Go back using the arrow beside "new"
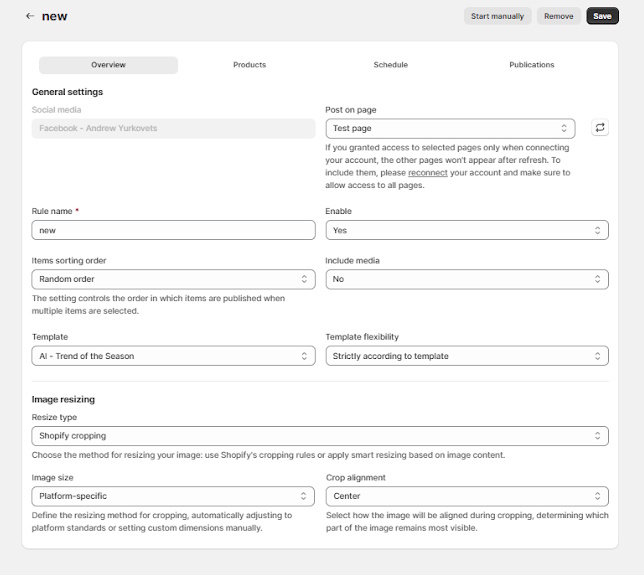 tap(30, 16)
